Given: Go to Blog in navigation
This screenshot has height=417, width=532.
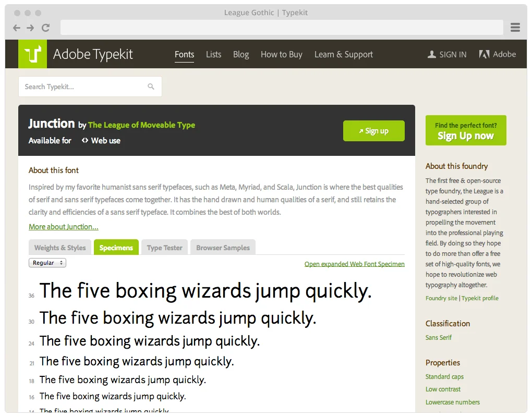Looking at the screenshot, I should tap(241, 55).
